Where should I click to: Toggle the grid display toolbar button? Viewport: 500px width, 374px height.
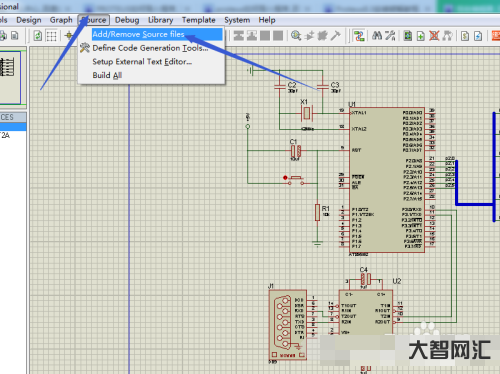pos(51,36)
